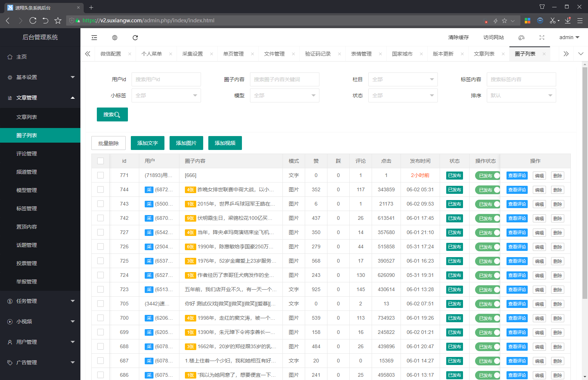Toggle fullscreen mode icon

[x=542, y=38]
